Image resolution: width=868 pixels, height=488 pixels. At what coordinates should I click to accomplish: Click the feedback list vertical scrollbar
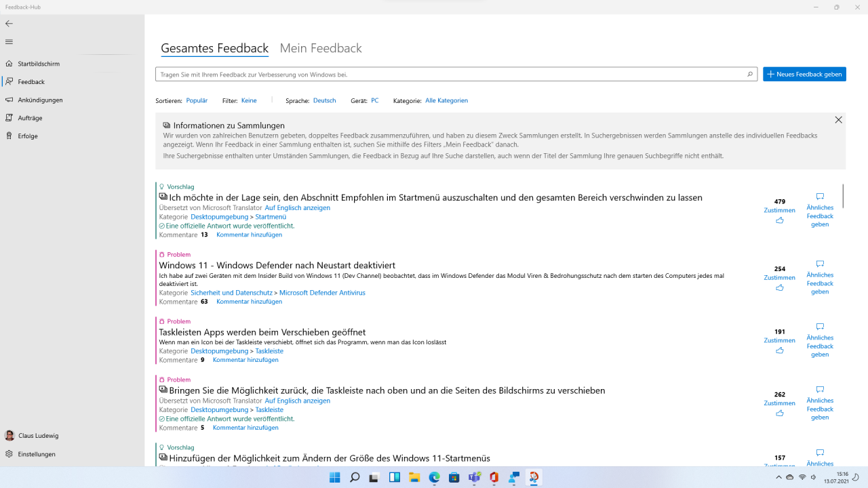[x=843, y=196]
